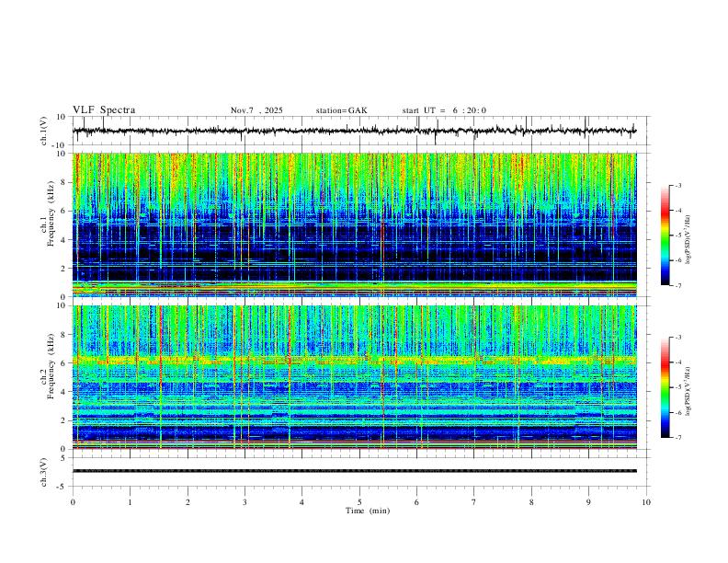This screenshot has width=728, height=563.
Task: Click the "station=GAK" header label
Action: [341, 110]
